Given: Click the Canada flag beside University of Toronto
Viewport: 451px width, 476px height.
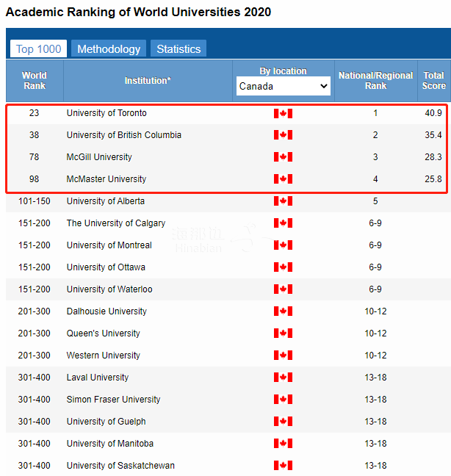Looking at the screenshot, I should coord(283,113).
